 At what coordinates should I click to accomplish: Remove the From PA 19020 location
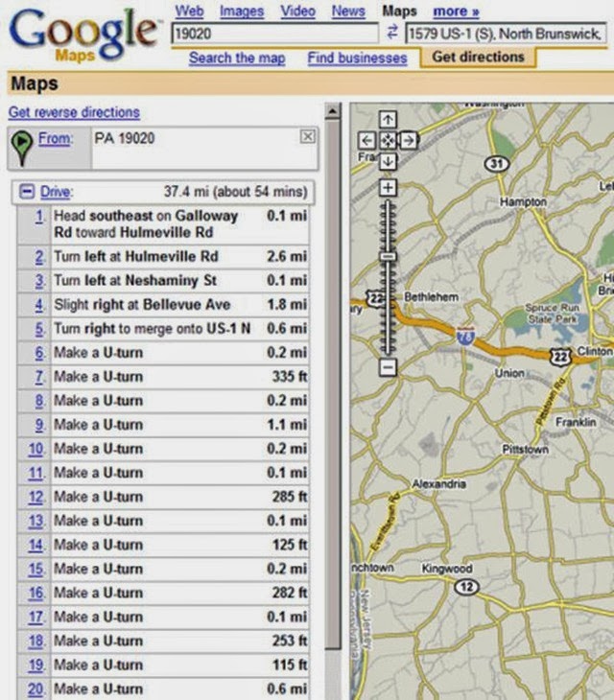pyautogui.click(x=307, y=136)
